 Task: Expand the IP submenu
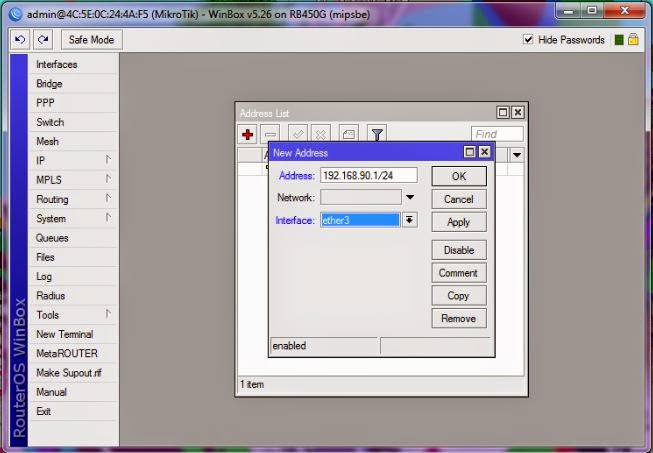pos(73,161)
